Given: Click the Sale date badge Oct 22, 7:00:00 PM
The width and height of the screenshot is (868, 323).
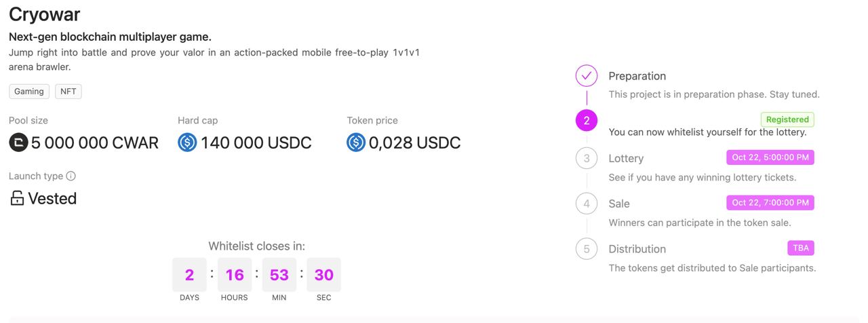Looking at the screenshot, I should 770,202.
